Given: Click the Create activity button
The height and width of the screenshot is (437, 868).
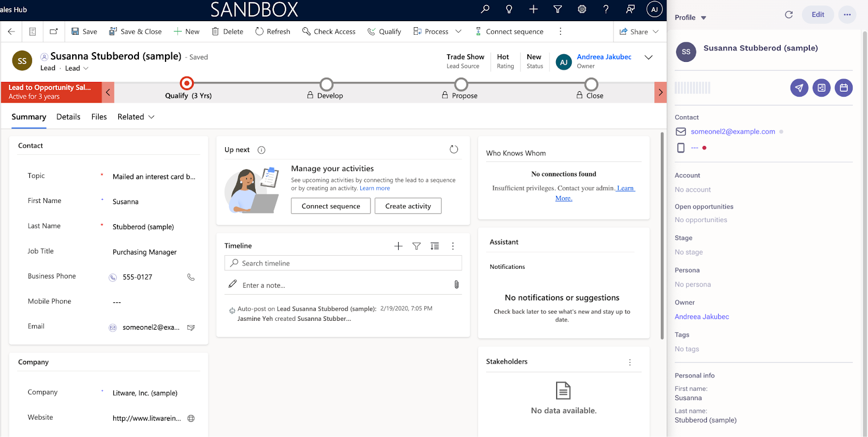Looking at the screenshot, I should click(x=408, y=206).
